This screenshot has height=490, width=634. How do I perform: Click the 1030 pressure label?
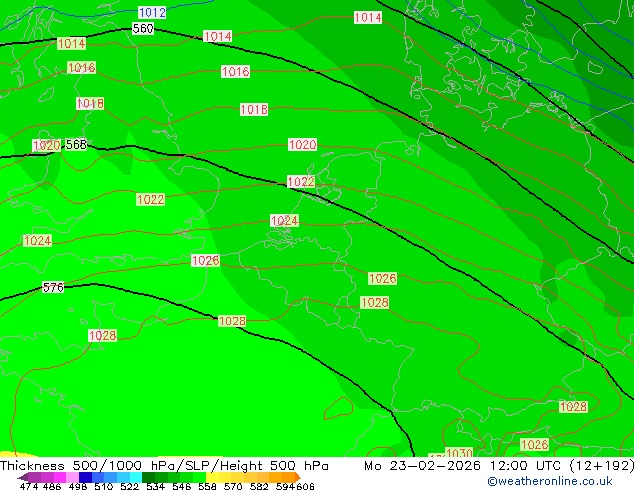459,453
